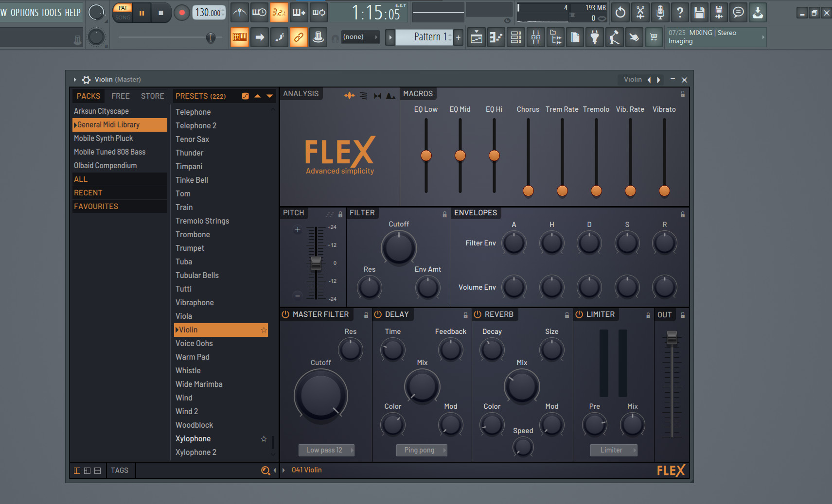
Task: Toggle overdub blend recording icon
Action: 299,13
